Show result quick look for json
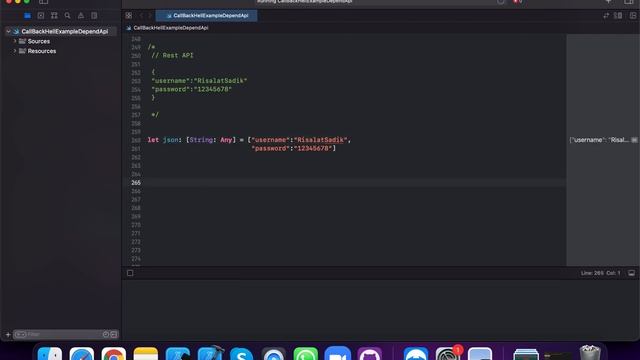This screenshot has width=640, height=360. [634, 140]
